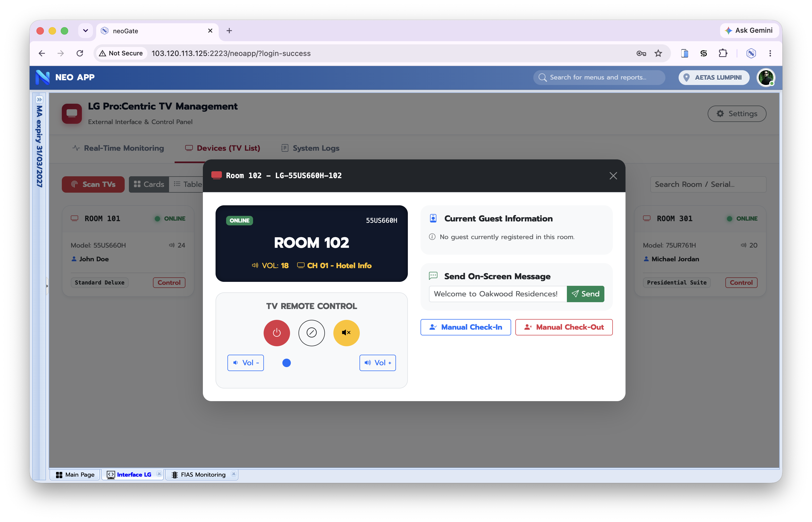Click the VOL: 18 indicator
The width and height of the screenshot is (812, 522).
(x=270, y=265)
